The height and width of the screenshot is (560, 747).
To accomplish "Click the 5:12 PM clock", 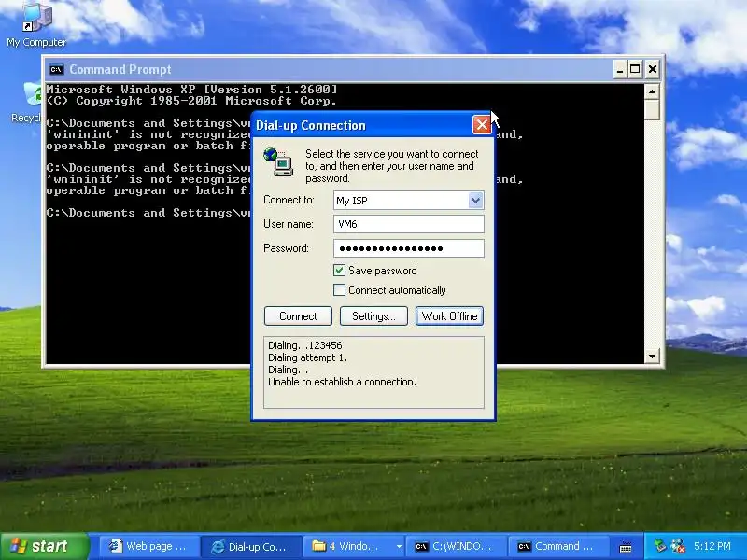I will [712, 546].
